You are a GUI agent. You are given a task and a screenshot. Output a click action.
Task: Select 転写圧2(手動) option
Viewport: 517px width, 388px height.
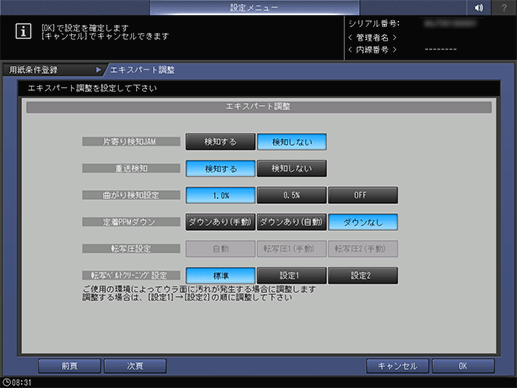[x=363, y=249]
